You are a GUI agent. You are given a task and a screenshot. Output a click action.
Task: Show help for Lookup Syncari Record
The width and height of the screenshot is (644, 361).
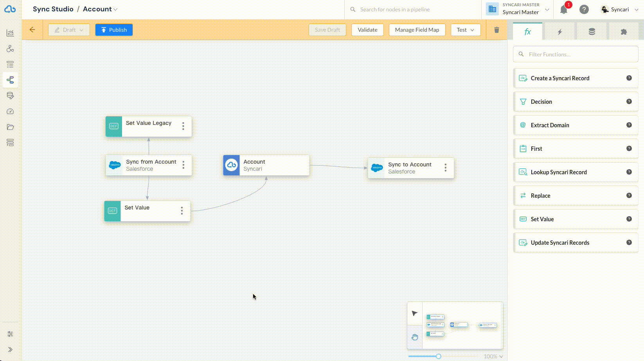coord(629,172)
